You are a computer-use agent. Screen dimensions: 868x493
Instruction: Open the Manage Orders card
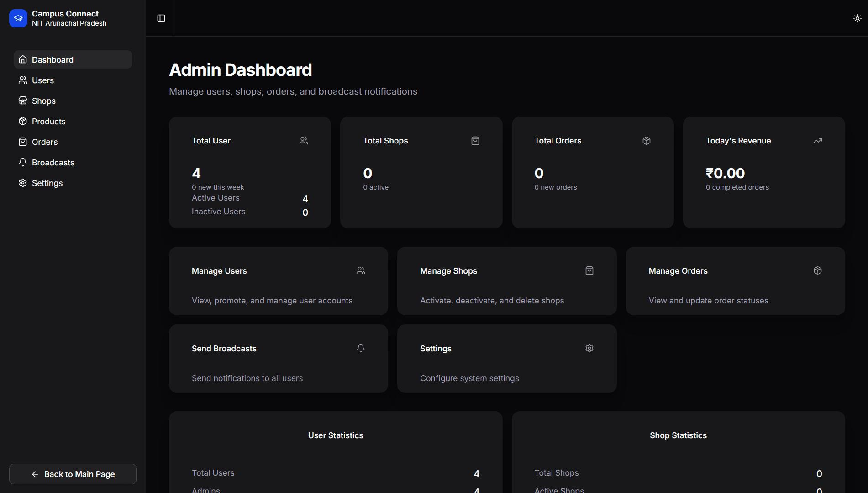click(x=735, y=281)
